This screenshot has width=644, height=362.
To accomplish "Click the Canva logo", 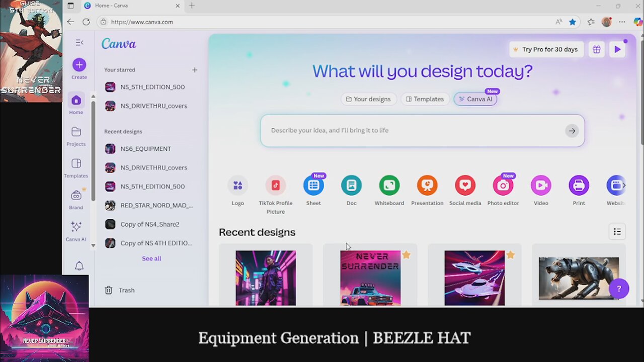I will (119, 44).
